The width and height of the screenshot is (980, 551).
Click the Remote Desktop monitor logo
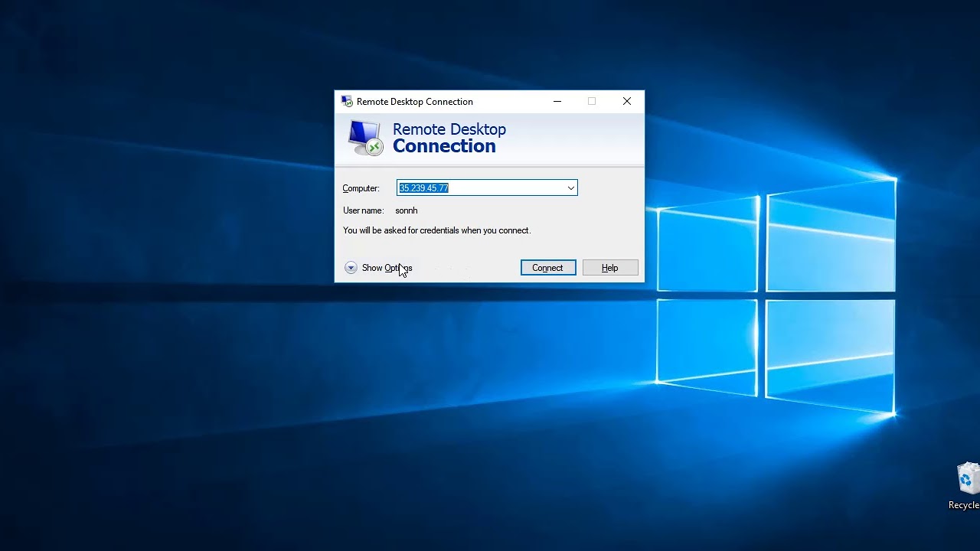[365, 138]
